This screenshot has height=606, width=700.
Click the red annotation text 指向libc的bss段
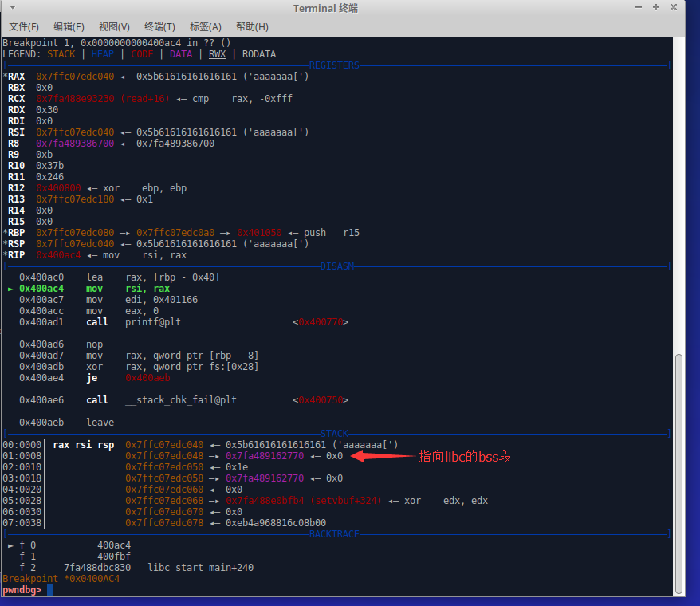click(464, 457)
